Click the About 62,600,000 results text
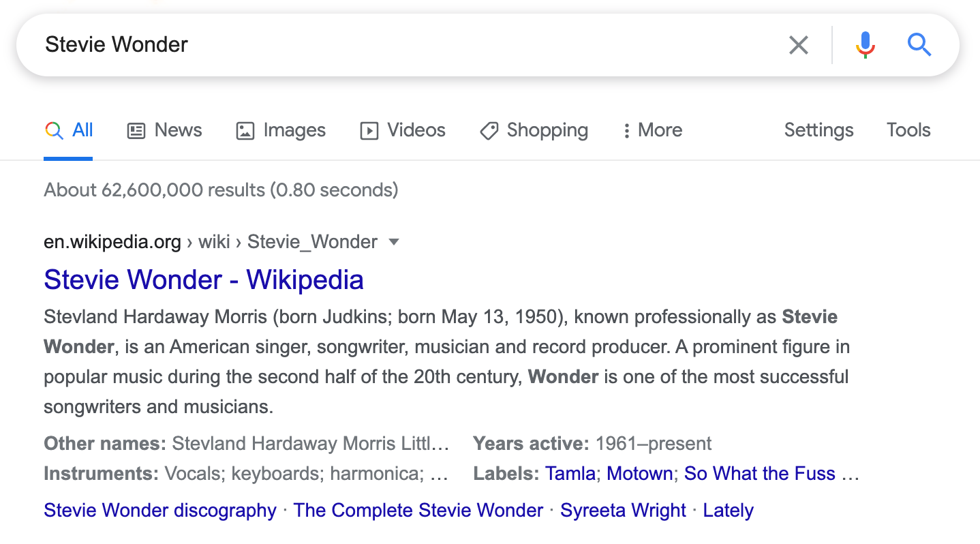The height and width of the screenshot is (544, 980). [221, 190]
